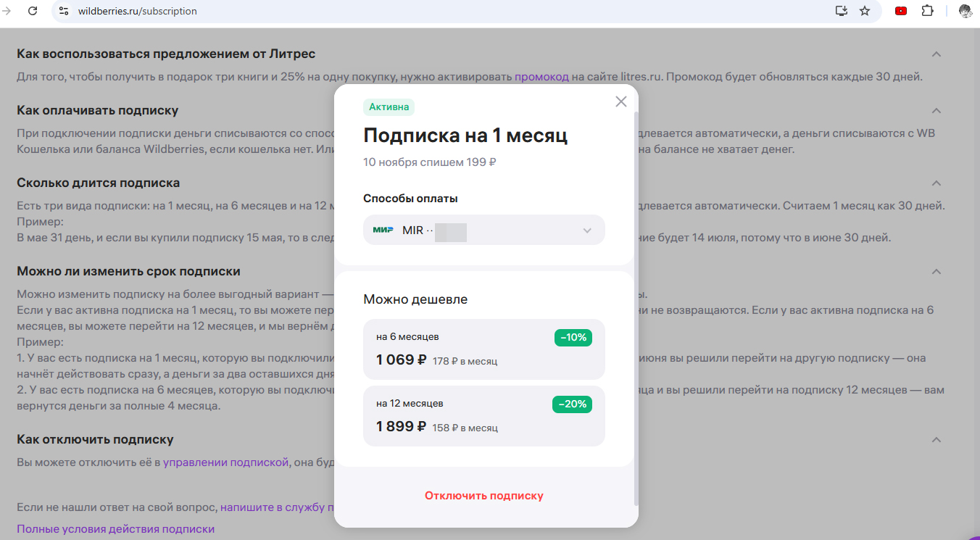Bookmark this page with the star icon
980x540 pixels.
[x=865, y=11]
